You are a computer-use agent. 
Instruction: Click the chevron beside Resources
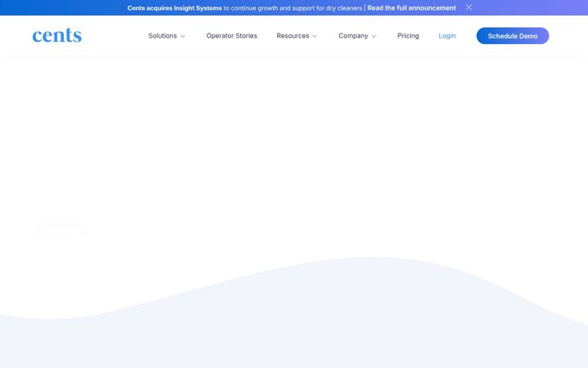pyautogui.click(x=314, y=36)
